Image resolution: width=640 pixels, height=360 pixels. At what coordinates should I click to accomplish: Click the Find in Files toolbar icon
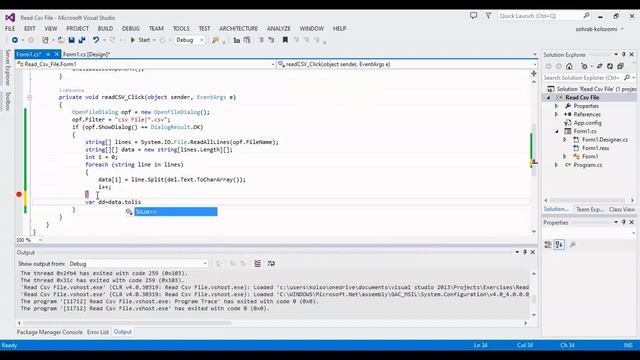[x=215, y=40]
